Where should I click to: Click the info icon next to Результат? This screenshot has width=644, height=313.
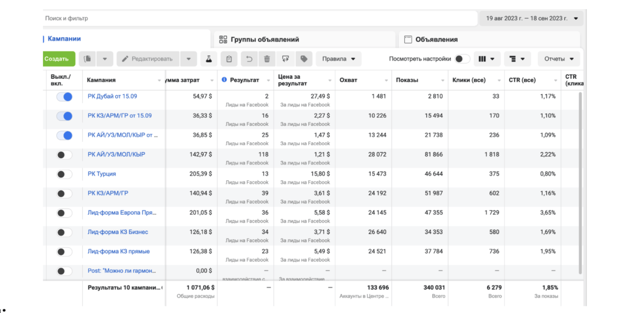(x=224, y=80)
